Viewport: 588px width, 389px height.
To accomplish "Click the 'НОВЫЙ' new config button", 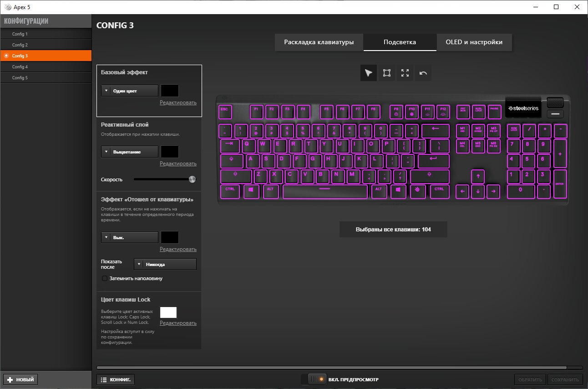I will (20, 379).
